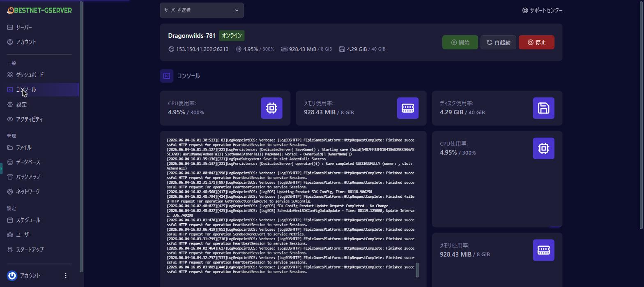Click the 'Save to slot Ashenfall: Success' log line
This screenshot has width=644, height=287.
click(246, 159)
